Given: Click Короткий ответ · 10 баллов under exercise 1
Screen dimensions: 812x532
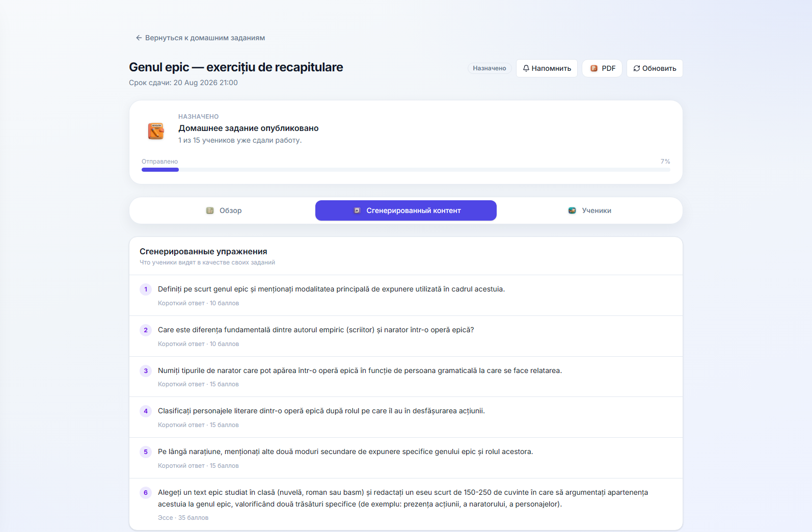Looking at the screenshot, I should pyautogui.click(x=199, y=303).
